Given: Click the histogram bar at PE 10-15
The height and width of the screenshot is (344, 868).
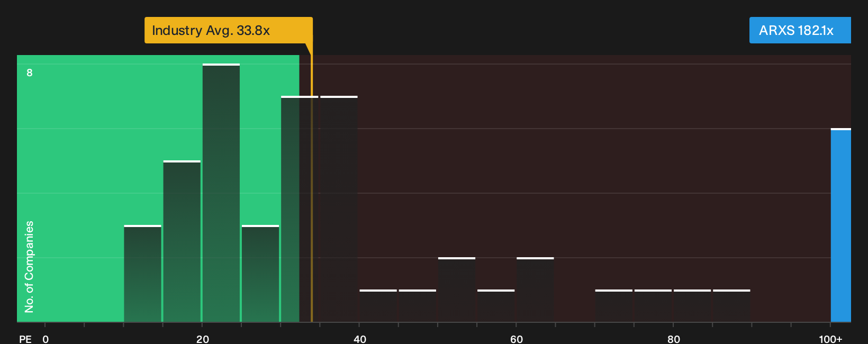Looking at the screenshot, I should coord(143,274).
